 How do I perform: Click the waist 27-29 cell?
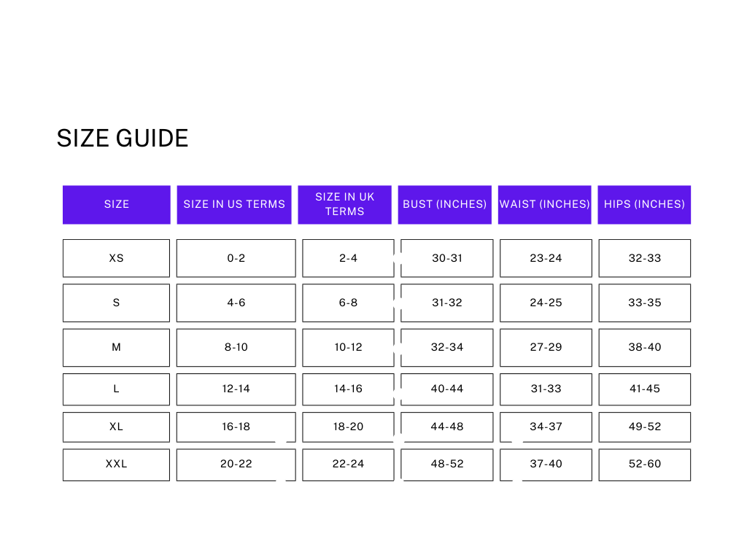click(546, 348)
